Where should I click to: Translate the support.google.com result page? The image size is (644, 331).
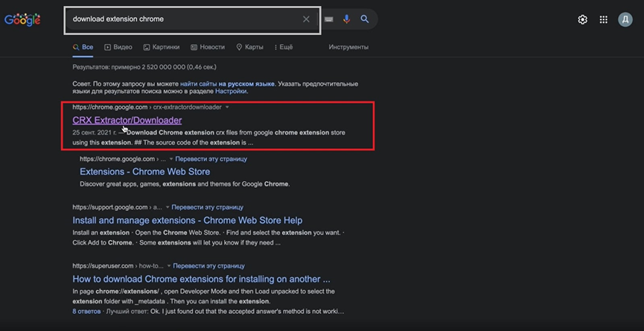tap(208, 207)
